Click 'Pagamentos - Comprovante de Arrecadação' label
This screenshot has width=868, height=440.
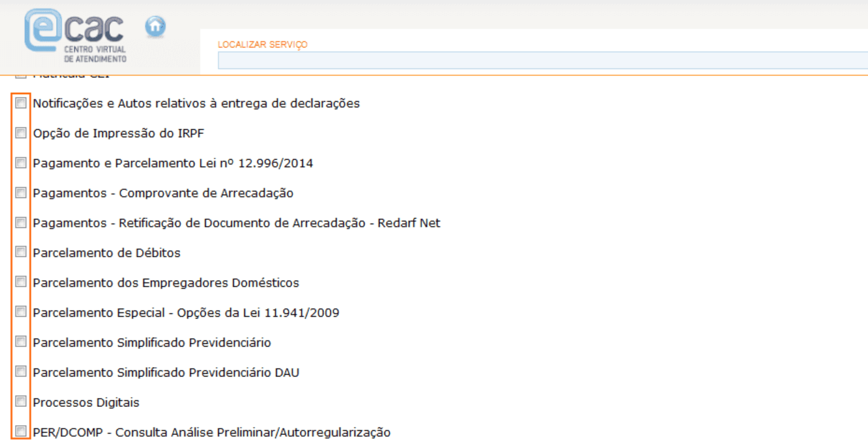click(163, 193)
